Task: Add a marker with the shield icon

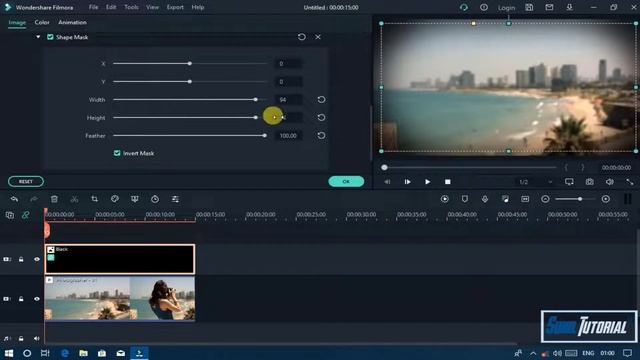Action: tap(464, 199)
